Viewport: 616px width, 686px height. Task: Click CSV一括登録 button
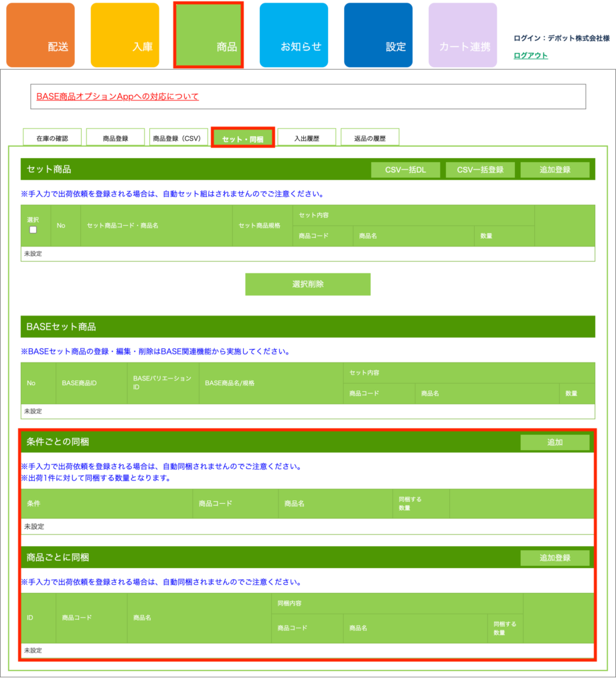click(480, 170)
